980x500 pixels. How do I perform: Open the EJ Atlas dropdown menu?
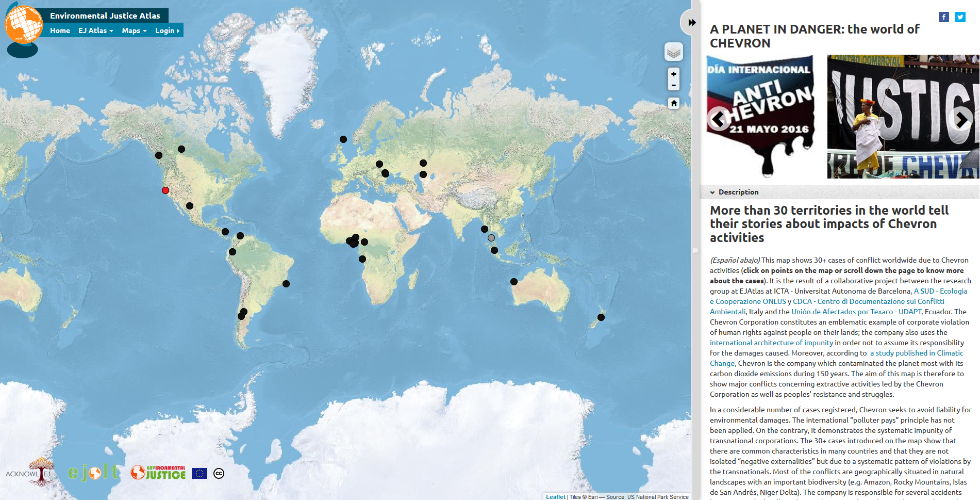click(x=95, y=30)
